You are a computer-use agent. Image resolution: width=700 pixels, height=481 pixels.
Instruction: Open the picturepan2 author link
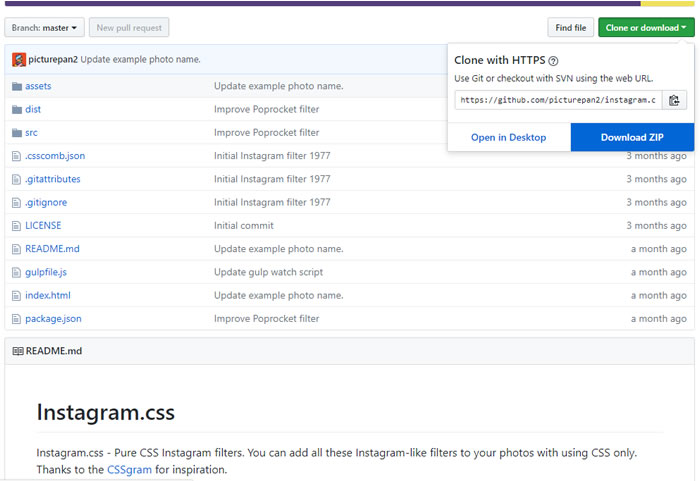(53, 59)
